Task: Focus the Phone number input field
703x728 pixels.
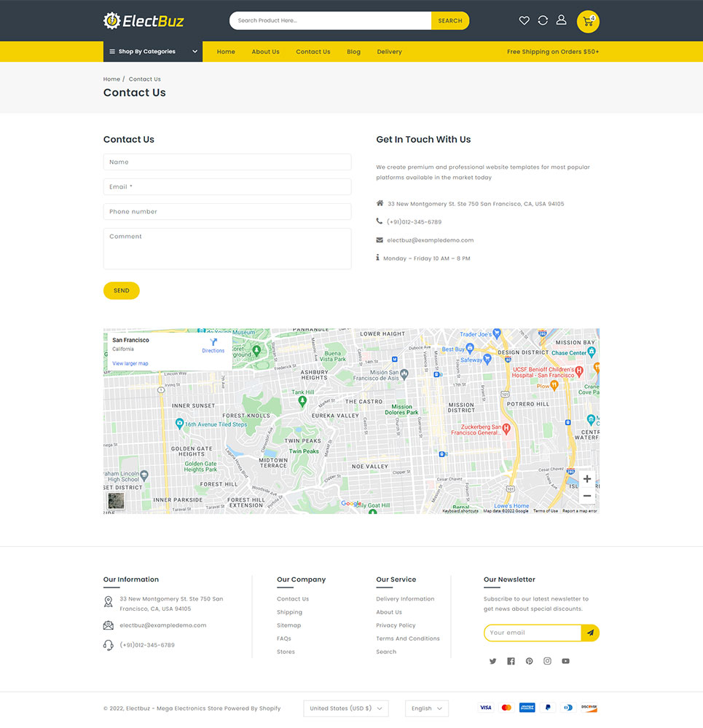Action: coord(227,211)
